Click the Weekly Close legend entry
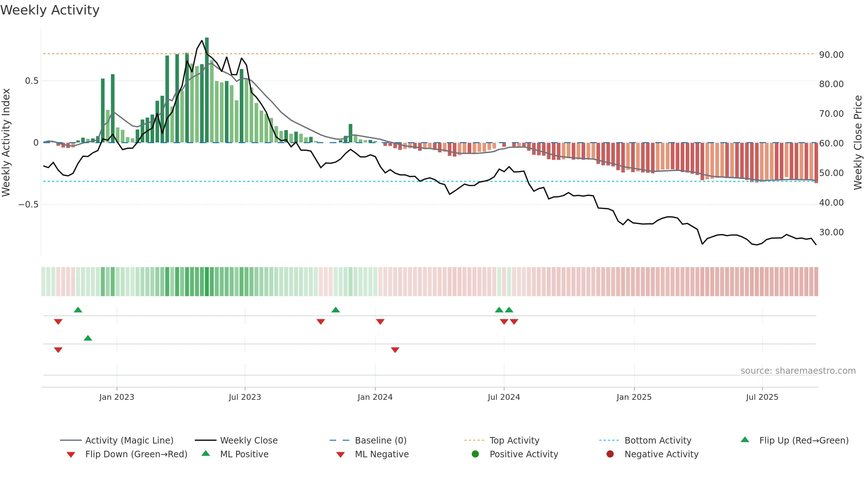The image size is (868, 488). [236, 440]
